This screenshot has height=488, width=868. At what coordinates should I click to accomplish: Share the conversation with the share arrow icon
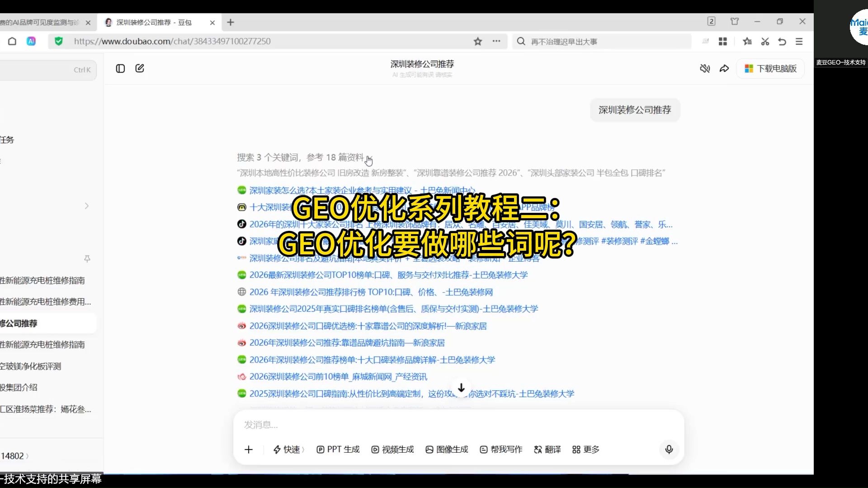724,69
